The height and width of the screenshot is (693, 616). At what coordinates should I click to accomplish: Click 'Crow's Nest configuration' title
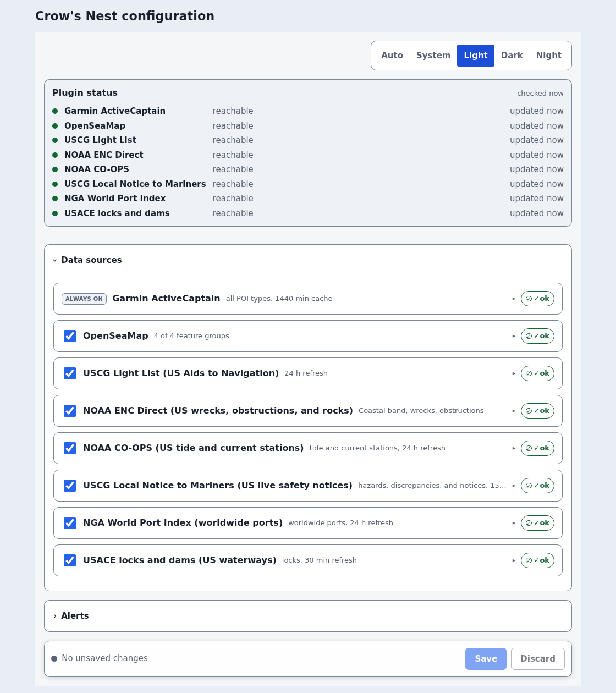(x=125, y=16)
